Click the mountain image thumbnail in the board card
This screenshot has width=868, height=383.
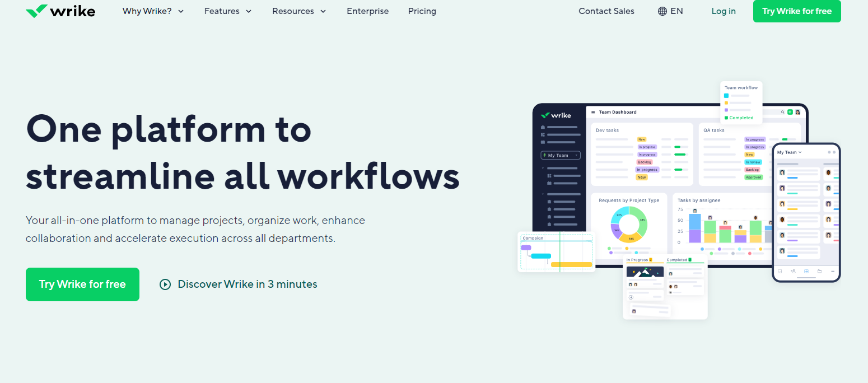(x=645, y=272)
